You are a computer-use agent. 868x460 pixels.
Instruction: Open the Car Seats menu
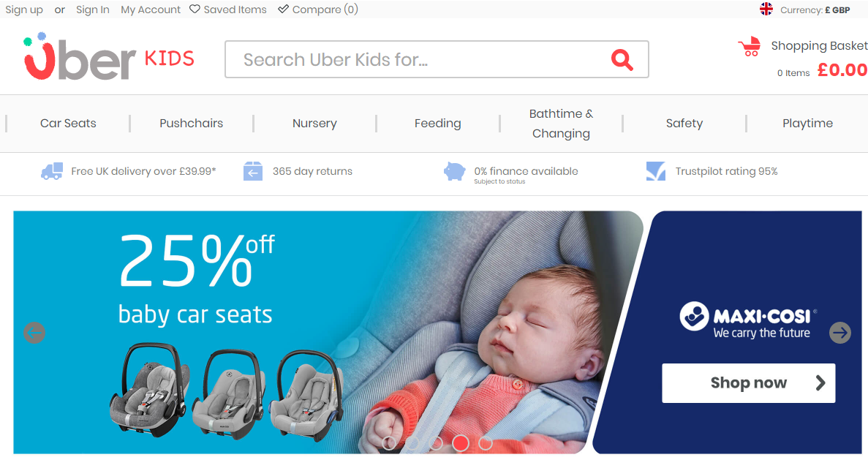[x=68, y=124]
